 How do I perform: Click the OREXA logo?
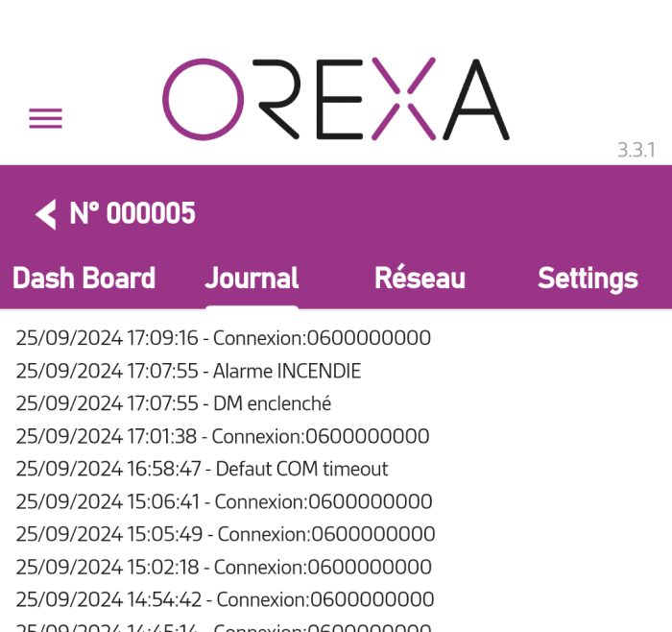click(335, 100)
